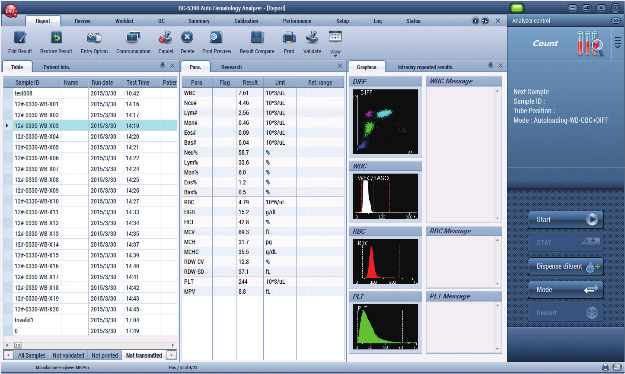
Task: Pin the Graphics panel
Action: pyautogui.click(x=491, y=66)
